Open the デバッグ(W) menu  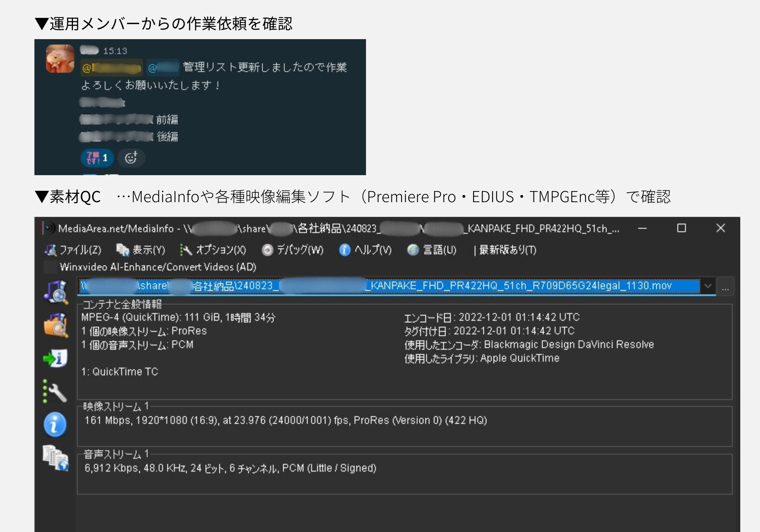point(293,250)
